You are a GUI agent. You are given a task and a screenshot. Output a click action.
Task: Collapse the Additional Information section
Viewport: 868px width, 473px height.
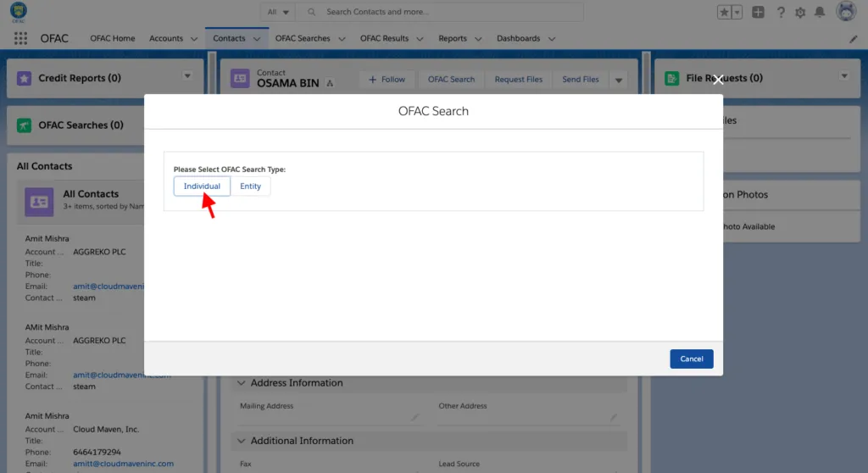point(241,441)
